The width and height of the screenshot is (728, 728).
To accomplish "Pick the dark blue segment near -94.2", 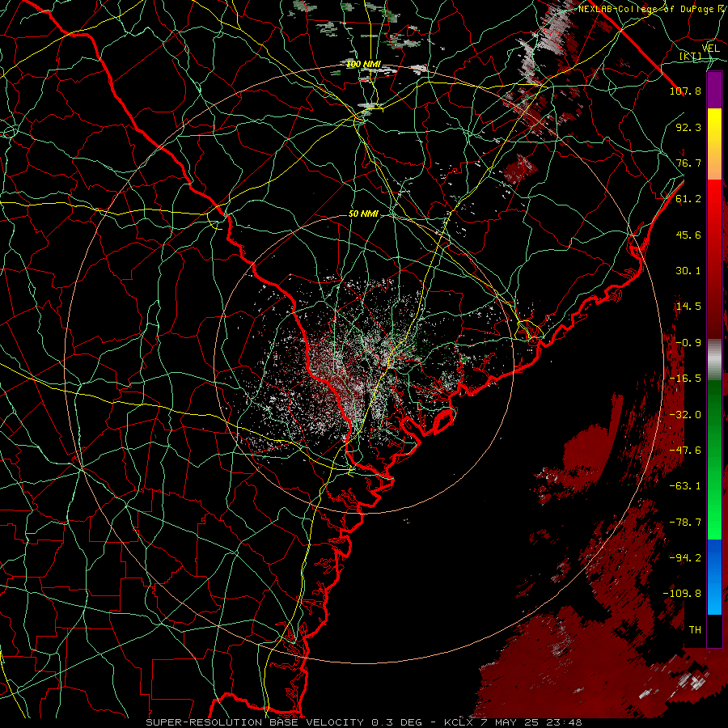I will tap(714, 557).
